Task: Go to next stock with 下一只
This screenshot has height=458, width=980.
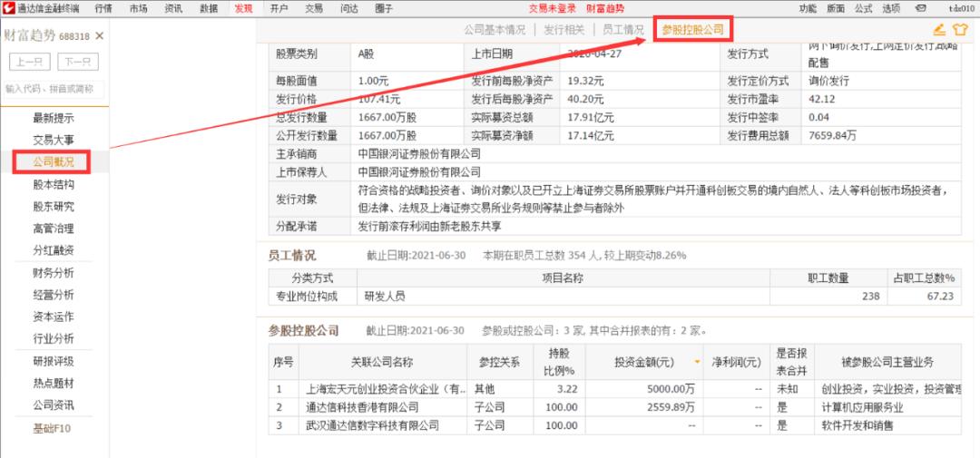Action: pos(78,62)
